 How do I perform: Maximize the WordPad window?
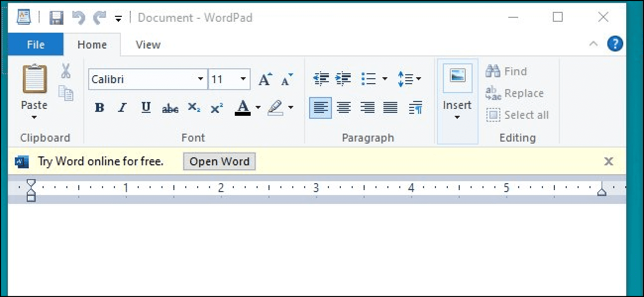click(558, 17)
